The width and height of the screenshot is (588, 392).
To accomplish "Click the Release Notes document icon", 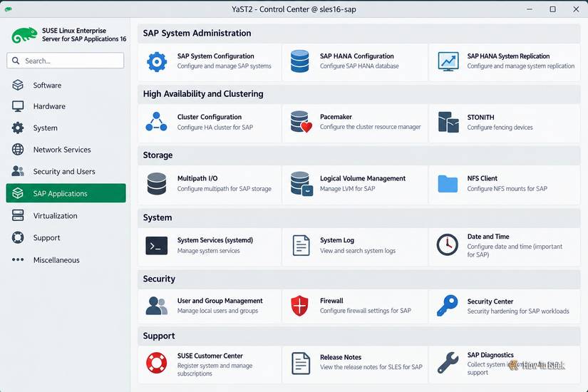I will click(x=301, y=363).
